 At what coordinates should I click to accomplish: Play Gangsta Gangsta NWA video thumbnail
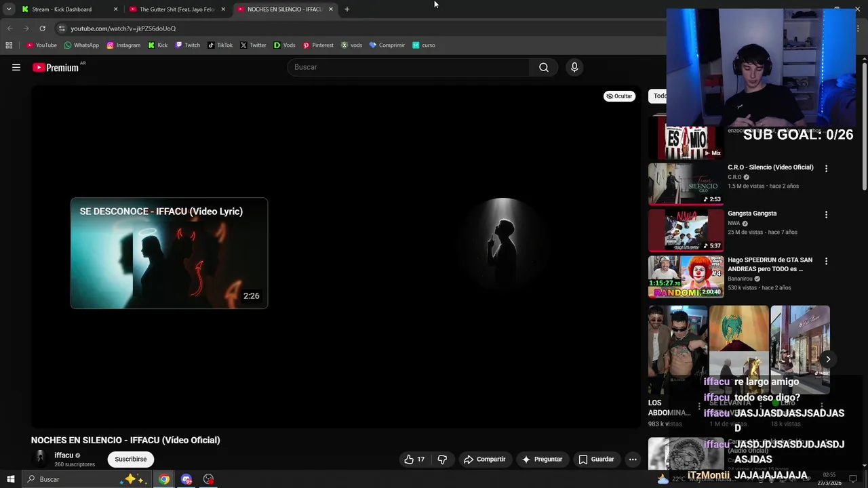[x=686, y=230]
